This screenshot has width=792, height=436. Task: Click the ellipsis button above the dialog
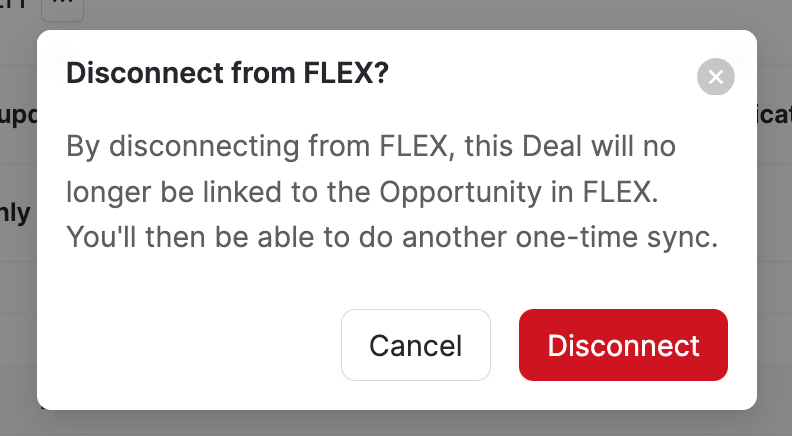(x=62, y=8)
